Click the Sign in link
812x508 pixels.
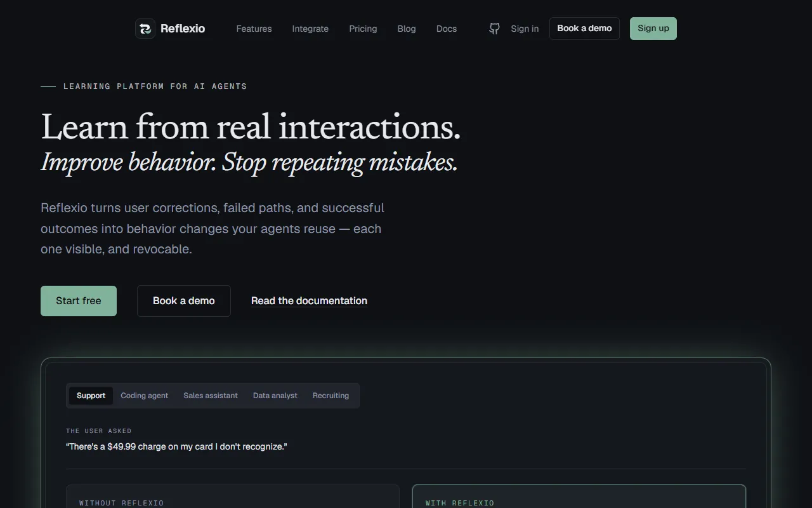click(x=525, y=29)
